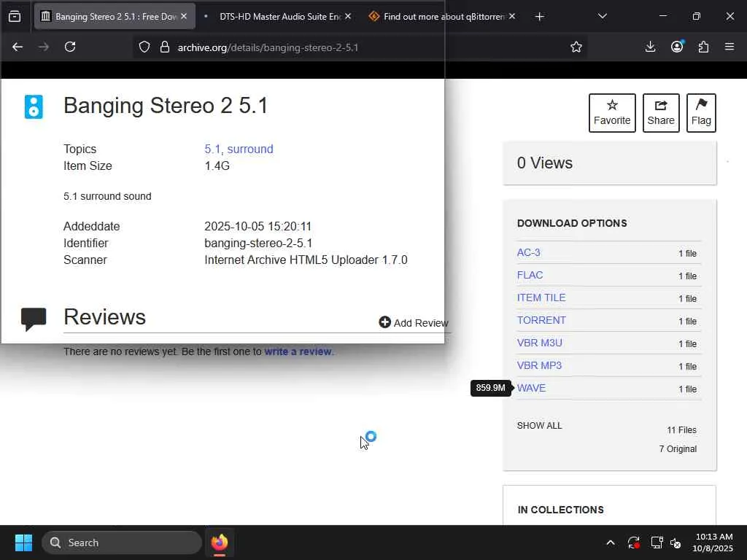Open the Extensions puzzle icon
The width and height of the screenshot is (747, 560).
click(x=703, y=47)
